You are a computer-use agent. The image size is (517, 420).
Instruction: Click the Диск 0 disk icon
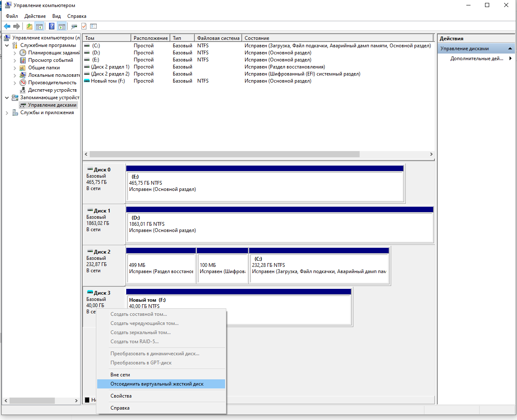[90, 169]
